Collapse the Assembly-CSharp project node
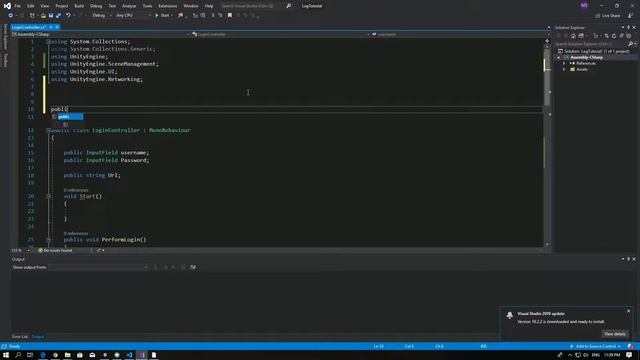The image size is (640, 360). pyautogui.click(x=559, y=58)
